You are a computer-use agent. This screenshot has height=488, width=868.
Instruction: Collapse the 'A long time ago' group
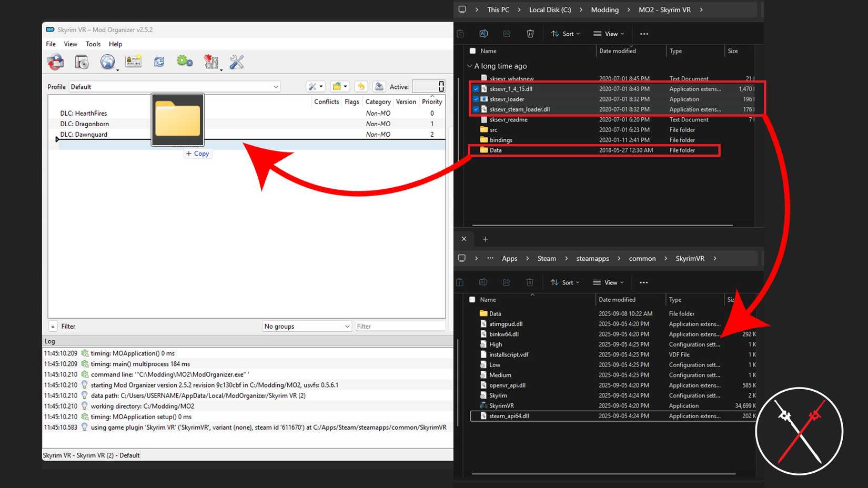pos(470,66)
